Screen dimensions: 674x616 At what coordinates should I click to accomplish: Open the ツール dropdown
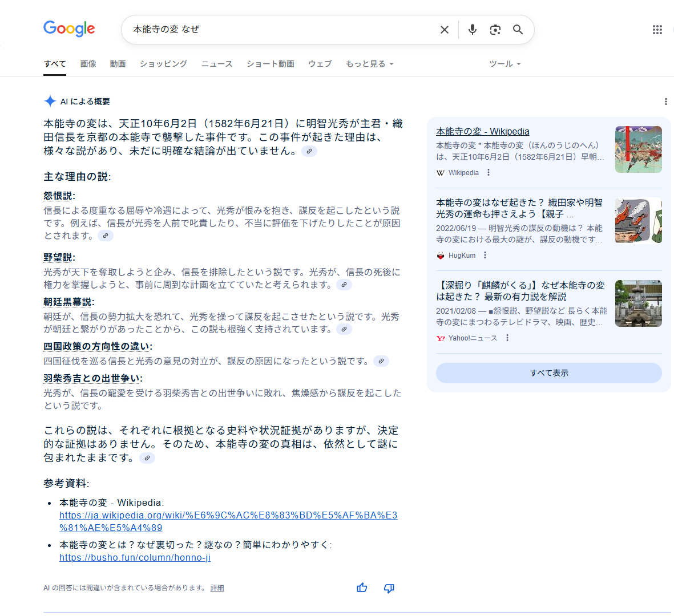(x=505, y=64)
